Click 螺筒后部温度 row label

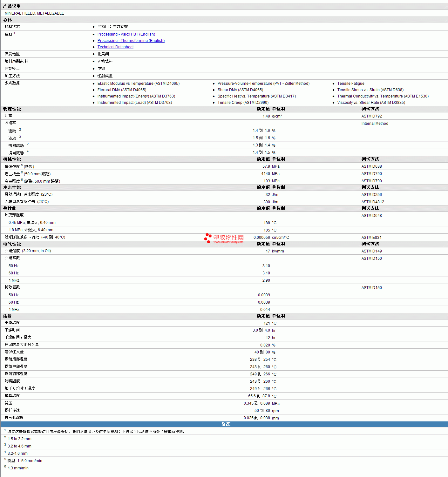16,359
